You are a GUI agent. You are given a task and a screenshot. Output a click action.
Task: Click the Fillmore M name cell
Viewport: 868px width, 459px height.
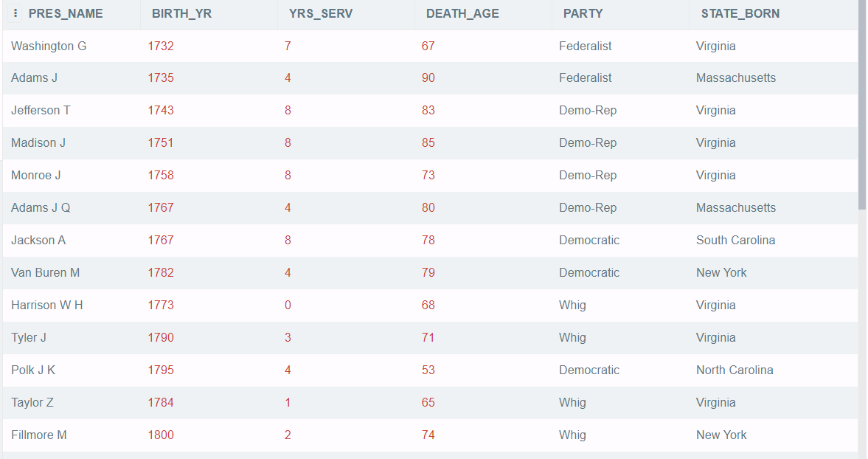pos(39,435)
